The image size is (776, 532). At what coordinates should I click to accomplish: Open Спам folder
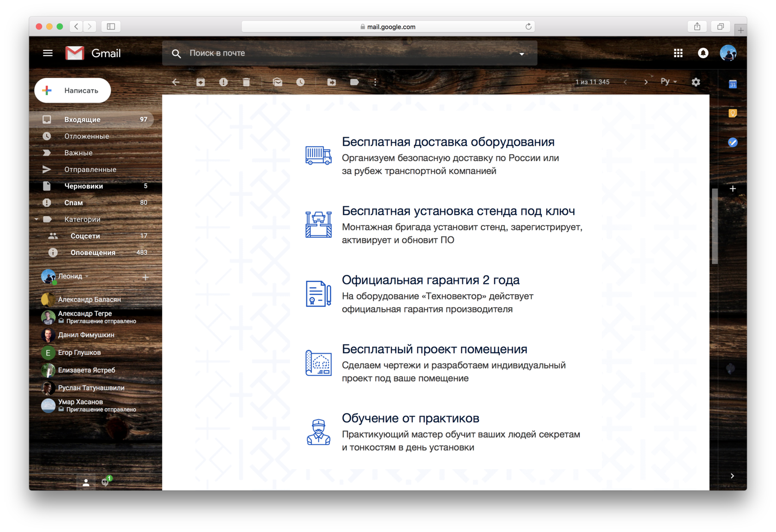tap(91, 203)
